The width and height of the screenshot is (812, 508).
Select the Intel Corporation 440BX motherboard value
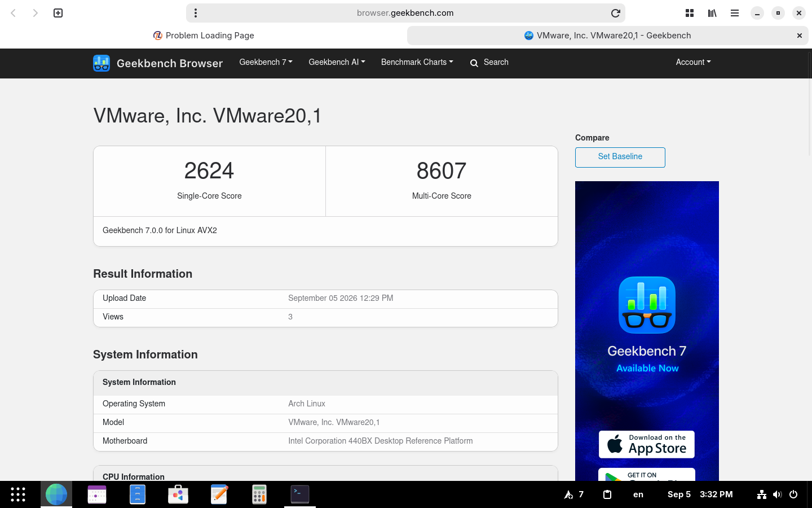[x=381, y=441]
